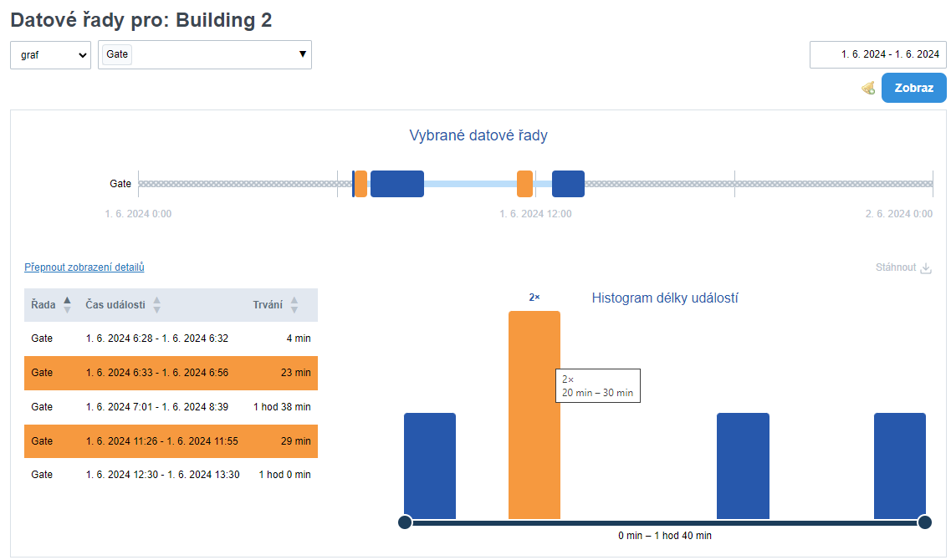Sort by Trvání column arrows
Screen dimensions: 951x560
pos(294,305)
